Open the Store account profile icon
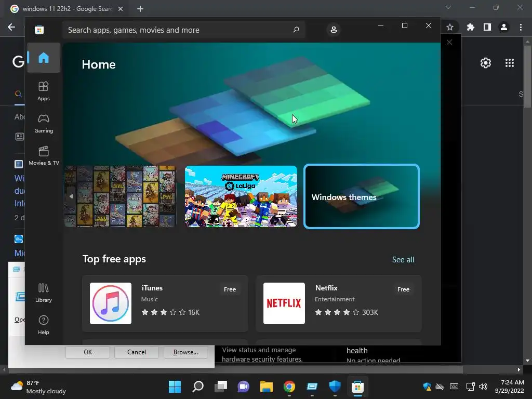Viewport: 532px width, 399px height. (334, 30)
